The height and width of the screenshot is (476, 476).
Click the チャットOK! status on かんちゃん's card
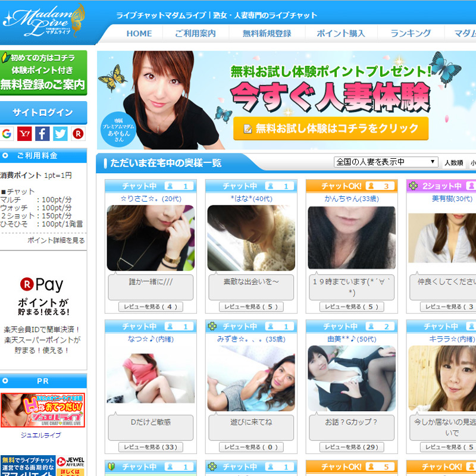(x=342, y=186)
